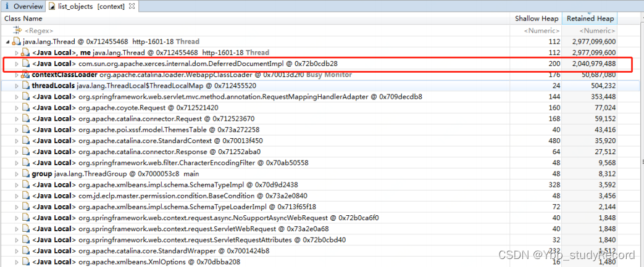This screenshot has width=644, height=267.
Task: Expand the ThemesTable row
Action: tap(17, 129)
